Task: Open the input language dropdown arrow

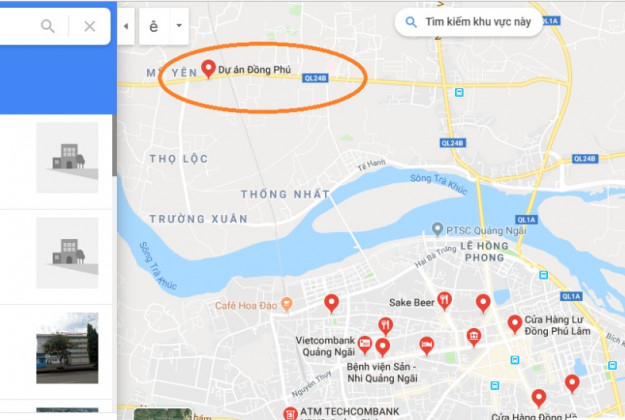Action: [179, 26]
